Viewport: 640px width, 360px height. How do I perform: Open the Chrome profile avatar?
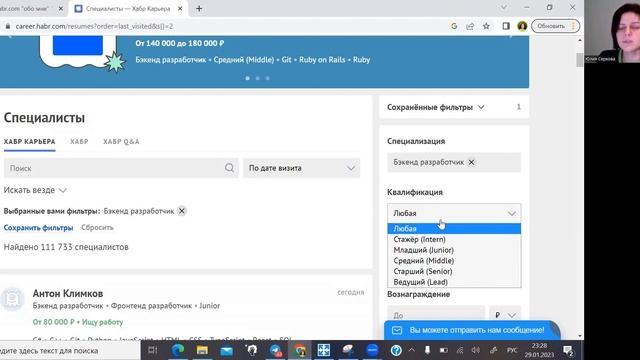tap(522, 26)
